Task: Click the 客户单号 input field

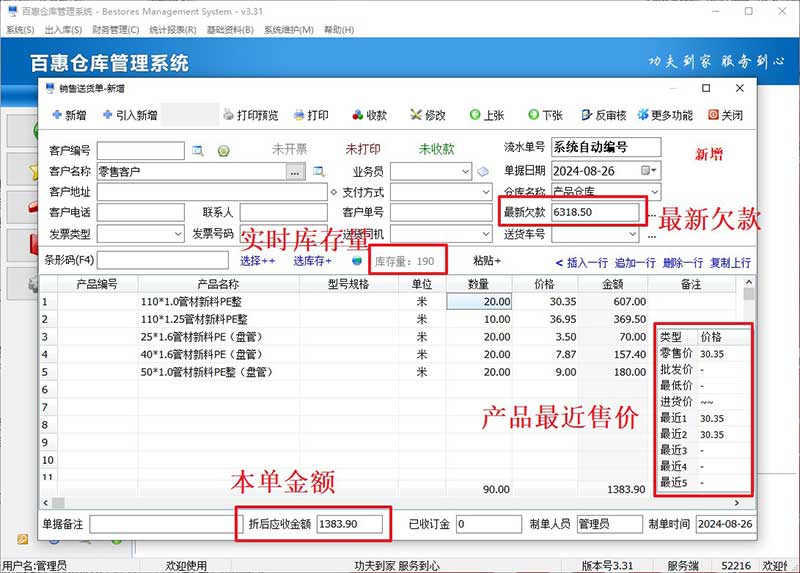Action: coord(441,213)
